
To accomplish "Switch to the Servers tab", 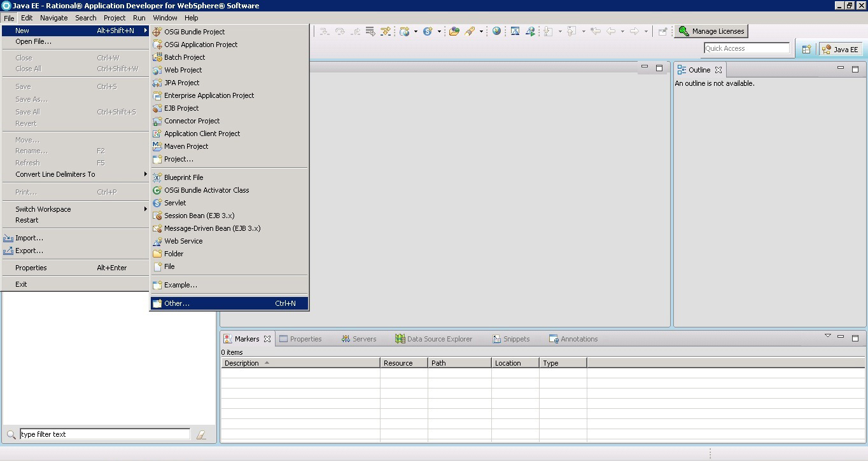I will tap(358, 339).
